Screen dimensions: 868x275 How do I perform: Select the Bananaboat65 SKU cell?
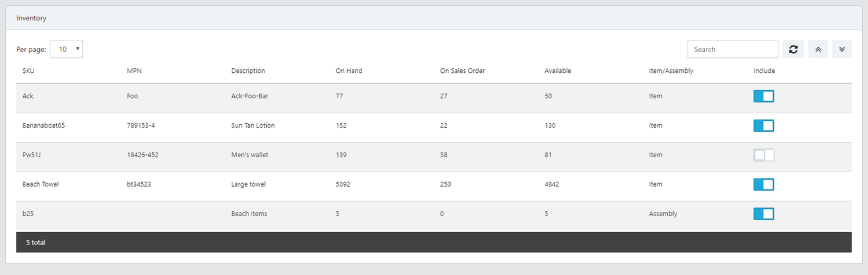point(43,125)
